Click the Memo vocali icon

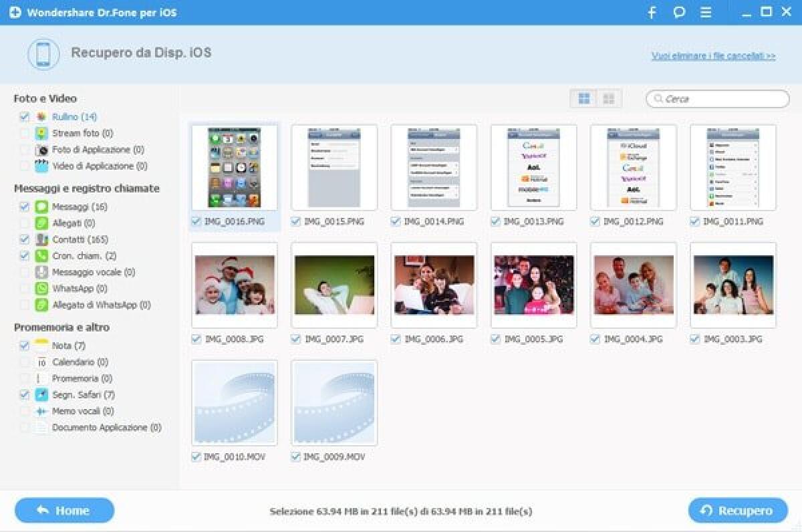[x=40, y=411]
